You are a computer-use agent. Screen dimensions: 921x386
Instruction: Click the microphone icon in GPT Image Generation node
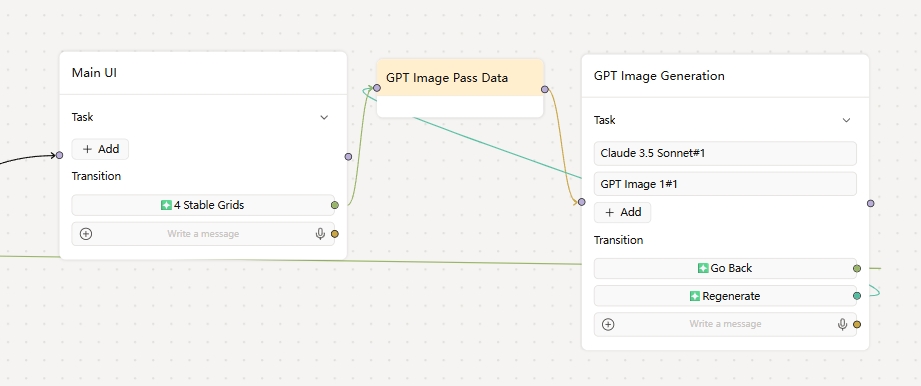[x=842, y=324]
